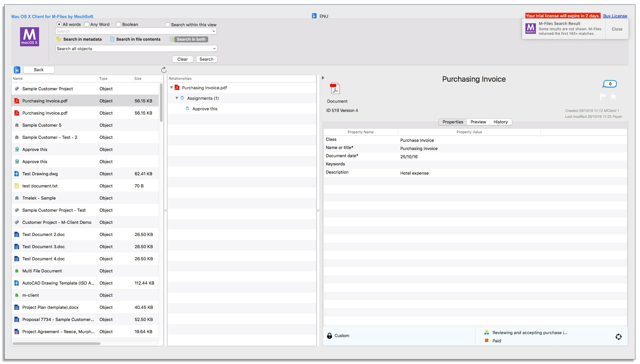Click M-Files icon in search result notification
The image size is (640, 364).
point(531,29)
